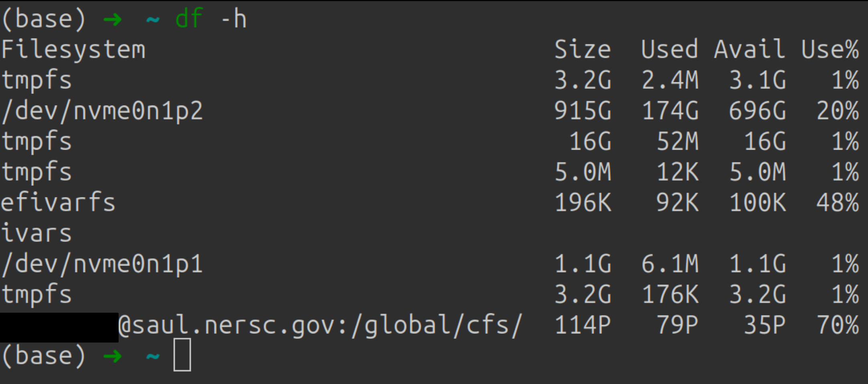Image resolution: width=868 pixels, height=384 pixels.
Task: Click the /dev/nvme0n1p2 filesystem entry
Action: (x=102, y=111)
